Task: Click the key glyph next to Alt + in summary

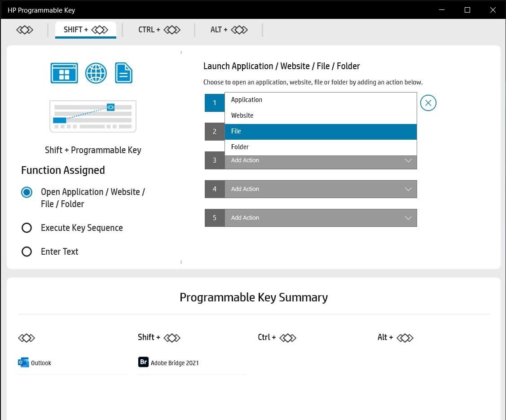Action: [x=405, y=337]
